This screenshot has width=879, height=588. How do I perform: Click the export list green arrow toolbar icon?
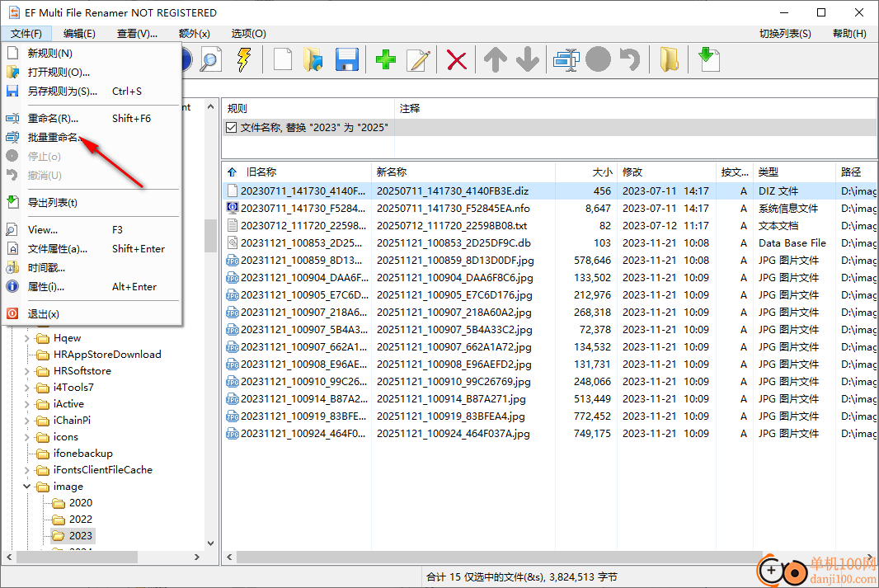(708, 59)
